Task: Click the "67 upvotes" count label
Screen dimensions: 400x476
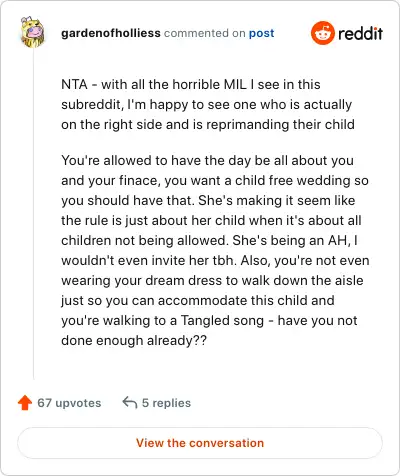Action: (69, 403)
